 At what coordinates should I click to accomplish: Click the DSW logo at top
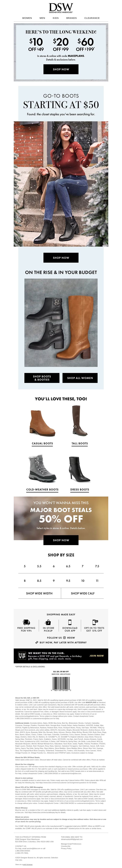click(61, 8)
